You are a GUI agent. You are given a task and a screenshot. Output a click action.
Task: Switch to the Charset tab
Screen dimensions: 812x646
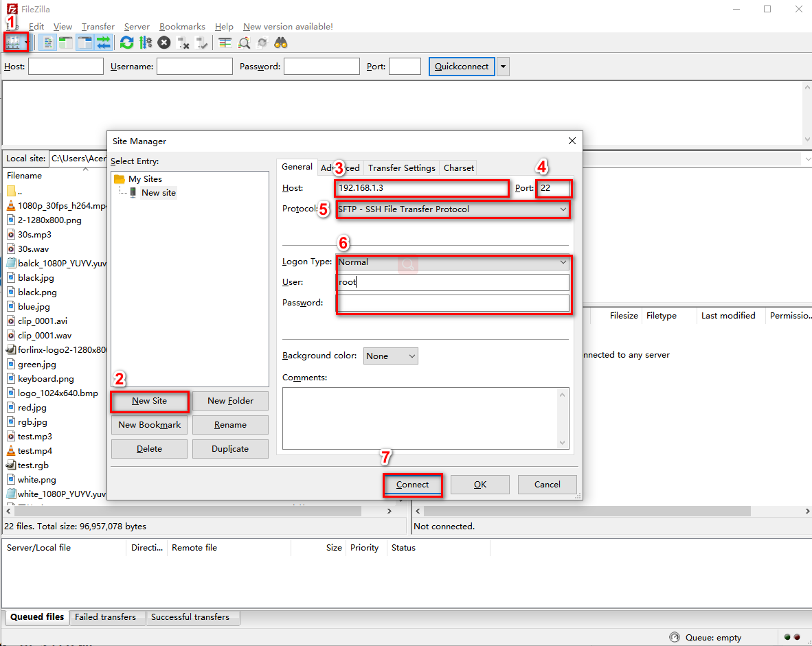point(458,168)
